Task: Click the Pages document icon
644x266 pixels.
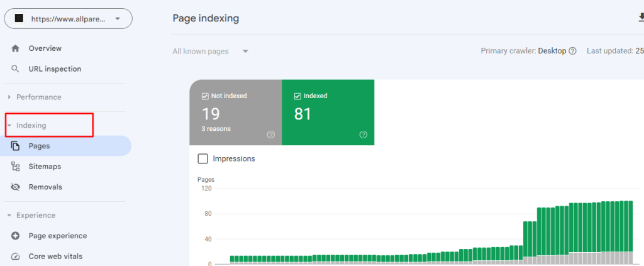Action: pyautogui.click(x=15, y=146)
